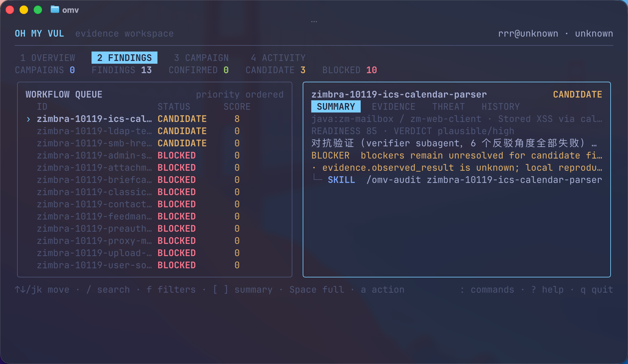Show the HISTORY detail tab
The width and height of the screenshot is (628, 364).
pyautogui.click(x=501, y=106)
